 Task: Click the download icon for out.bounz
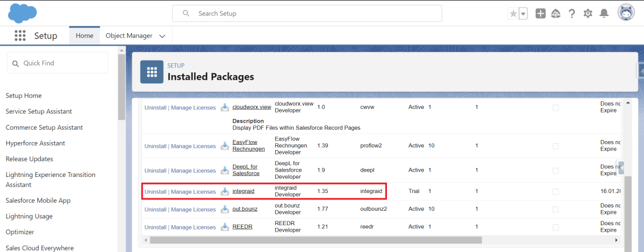(225, 209)
